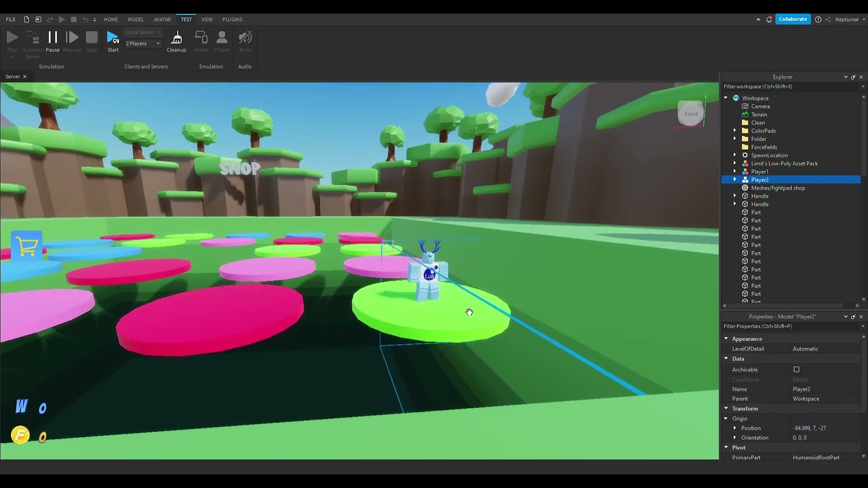Click the Position value -84.999, 7, -27
The width and height of the screenshot is (868, 488).
(x=825, y=428)
